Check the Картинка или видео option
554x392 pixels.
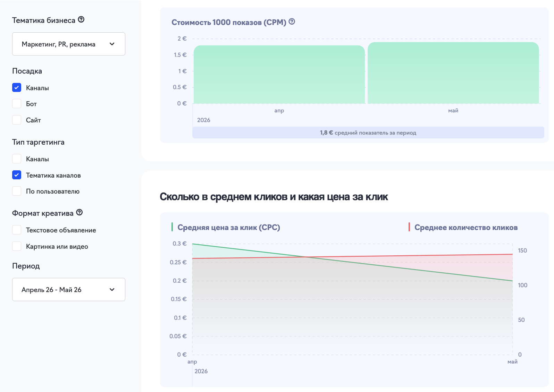tap(17, 246)
